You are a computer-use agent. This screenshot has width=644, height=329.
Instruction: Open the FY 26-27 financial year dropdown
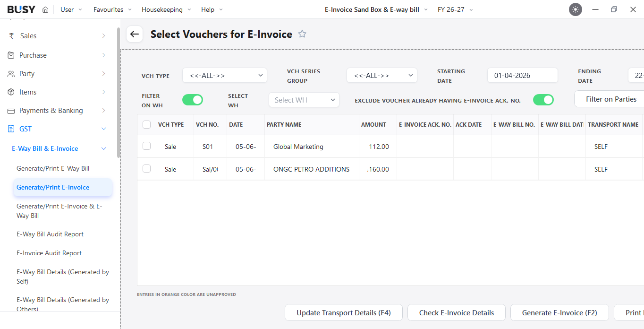coord(455,9)
